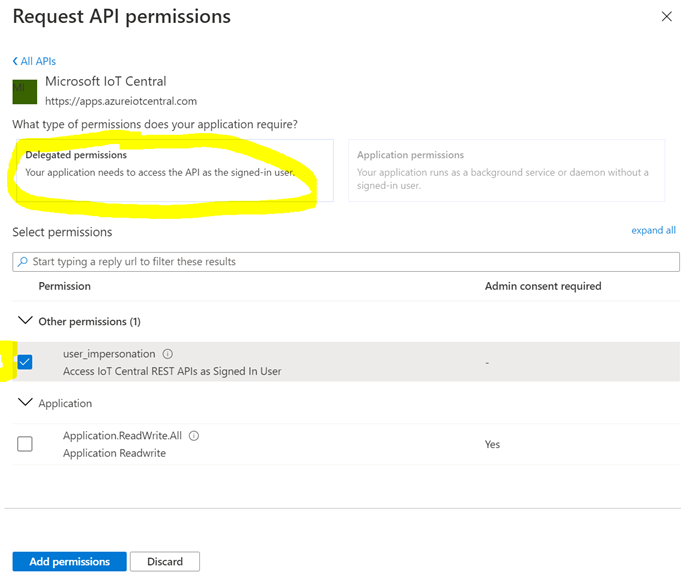Close the Request API permissions panel
The image size is (681, 579).
(x=666, y=17)
